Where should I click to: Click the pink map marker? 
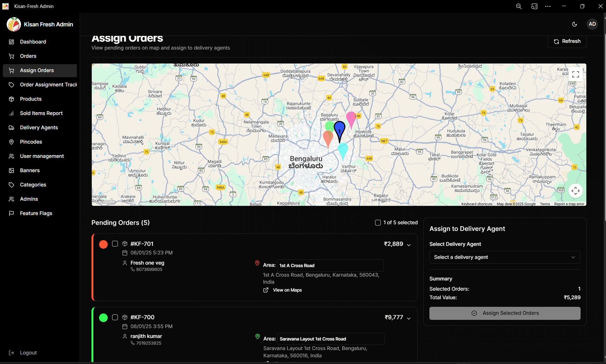[351, 120]
